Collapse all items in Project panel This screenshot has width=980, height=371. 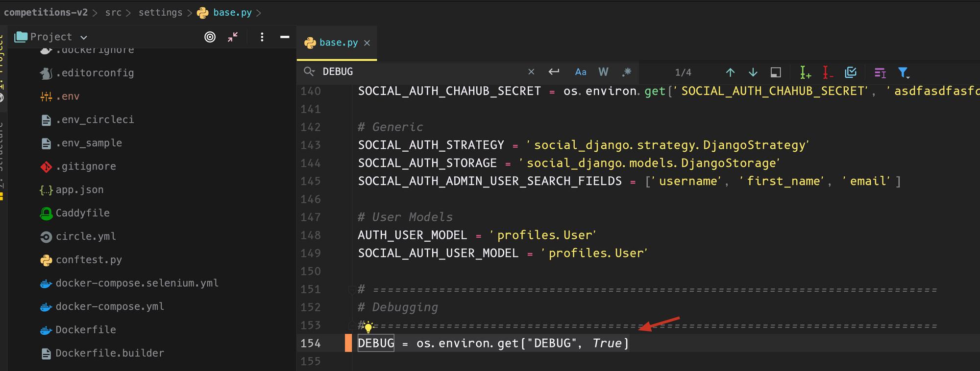pyautogui.click(x=233, y=37)
